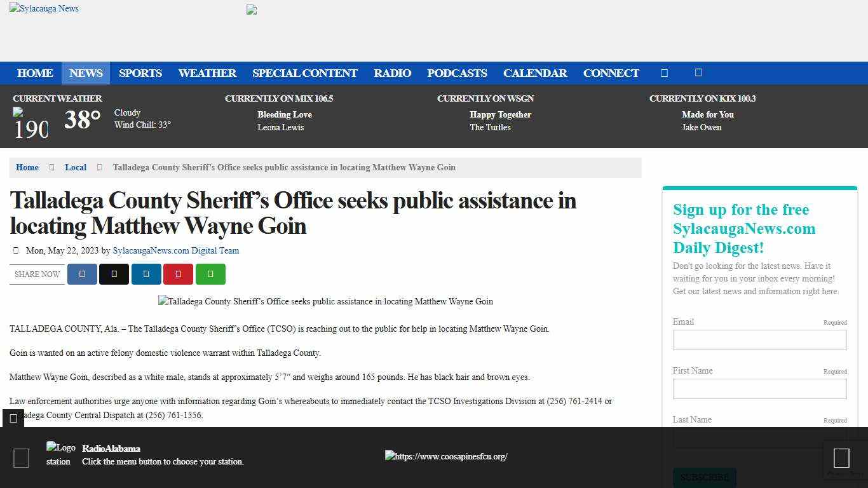Screen dimensions: 868x488
Task: Click the Sylacauga News logo
Action: tap(43, 8)
